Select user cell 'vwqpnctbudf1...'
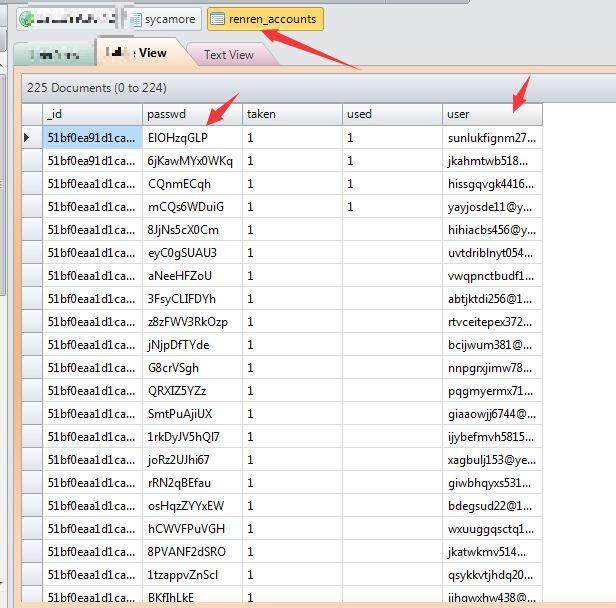The width and height of the screenshot is (616, 608). (492, 275)
